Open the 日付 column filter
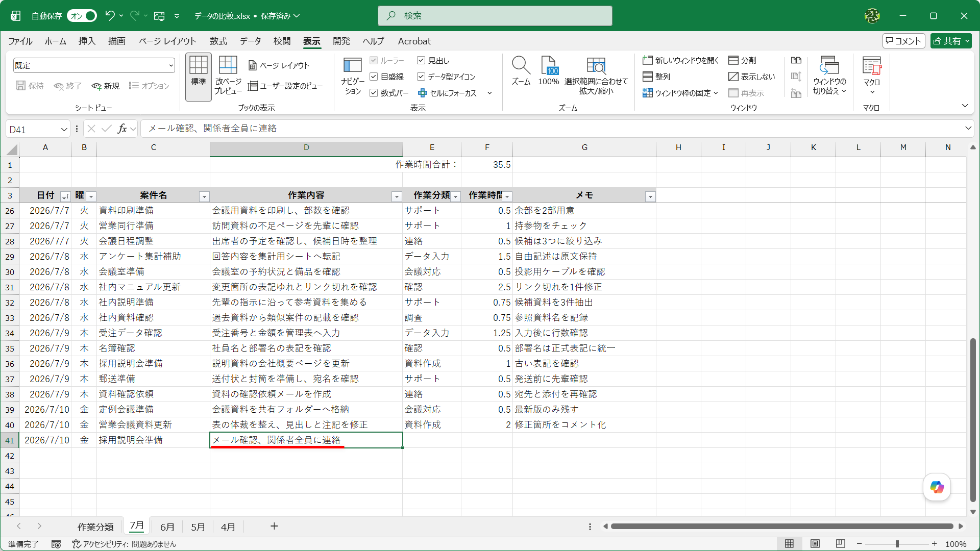The image size is (980, 551). coord(65,196)
